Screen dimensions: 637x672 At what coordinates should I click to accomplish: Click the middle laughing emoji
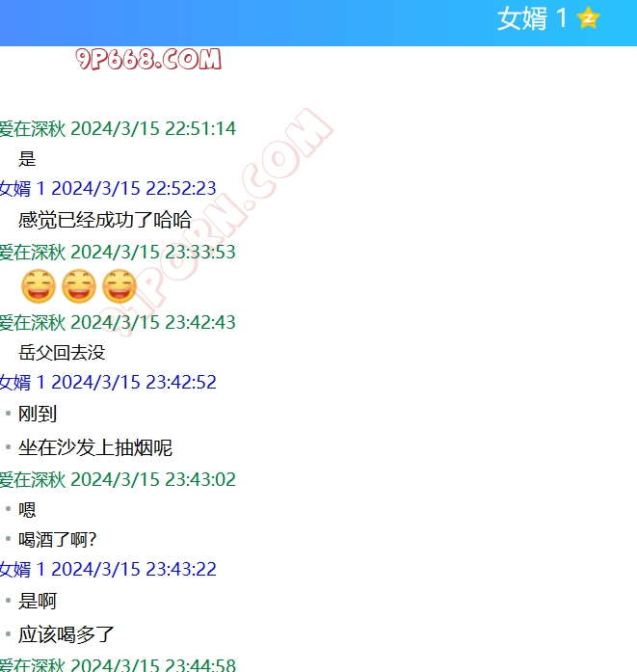[79, 286]
